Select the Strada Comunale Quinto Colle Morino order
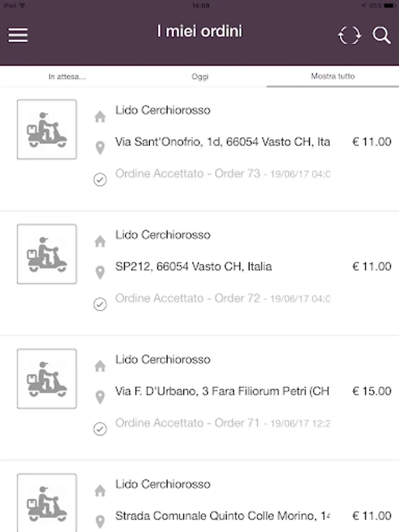The width and height of the screenshot is (399, 532). tap(222, 516)
